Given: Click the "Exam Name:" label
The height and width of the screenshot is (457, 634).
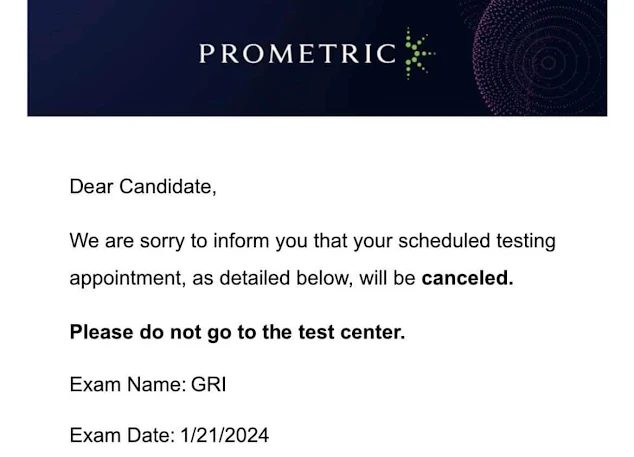Looking at the screenshot, I should (128, 384).
